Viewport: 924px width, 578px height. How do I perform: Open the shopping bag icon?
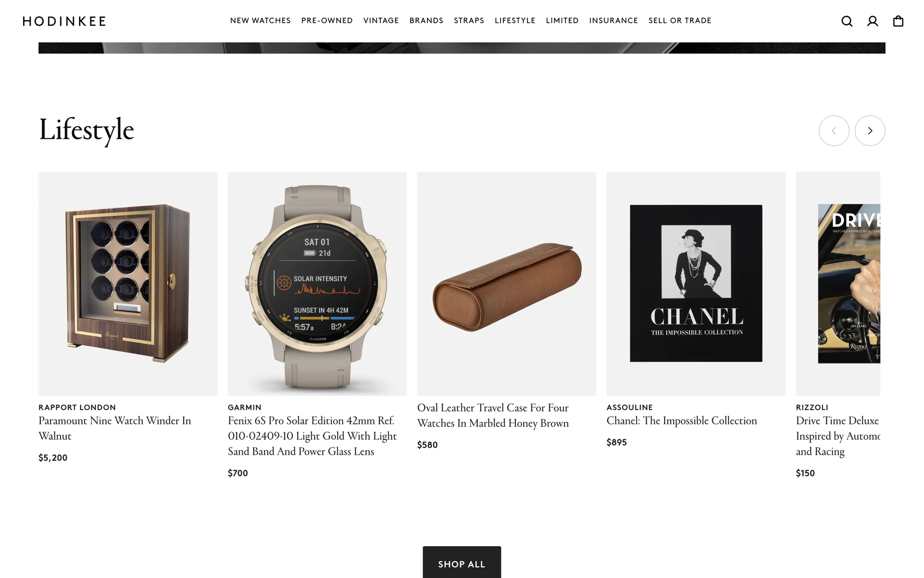click(898, 21)
